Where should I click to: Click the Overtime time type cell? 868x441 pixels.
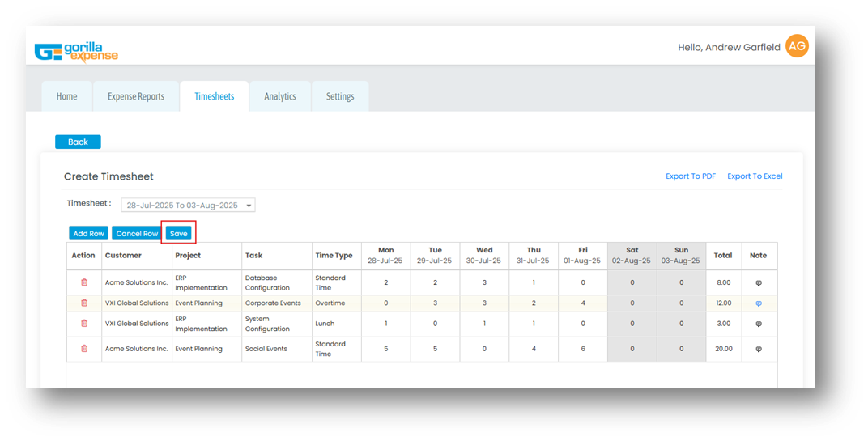point(337,303)
